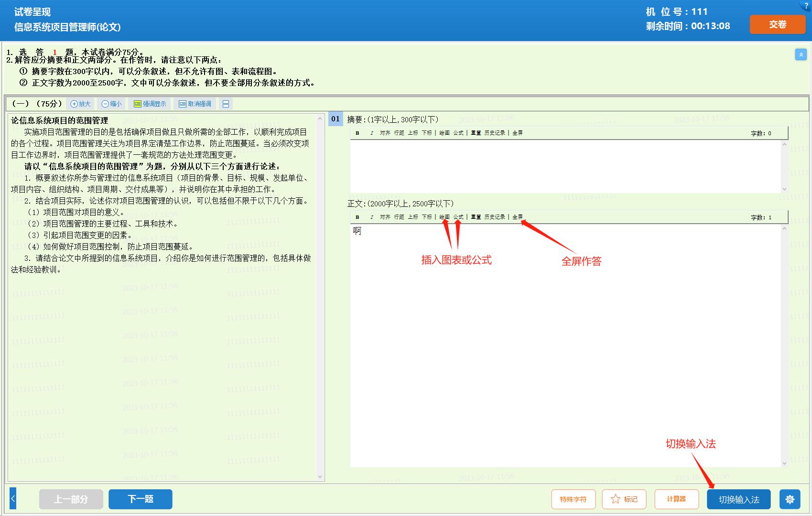Open 历史记录 in 摘要 toolbar
The height and width of the screenshot is (516, 812).
(495, 133)
